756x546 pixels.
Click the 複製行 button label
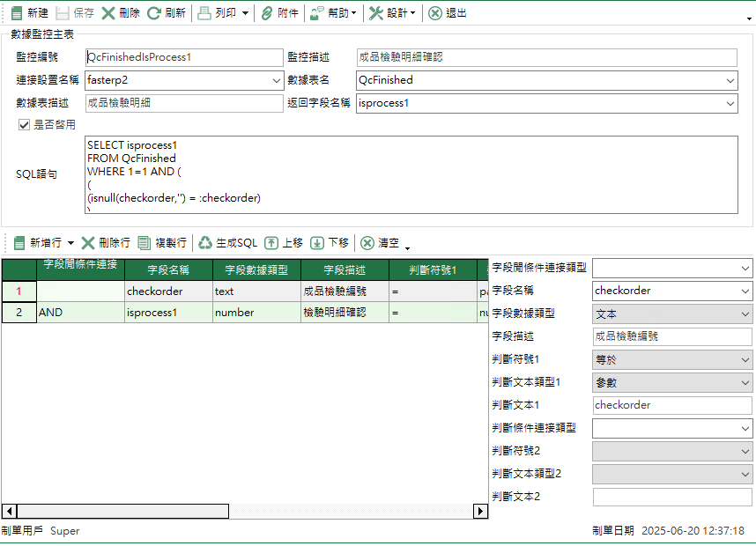[171, 243]
